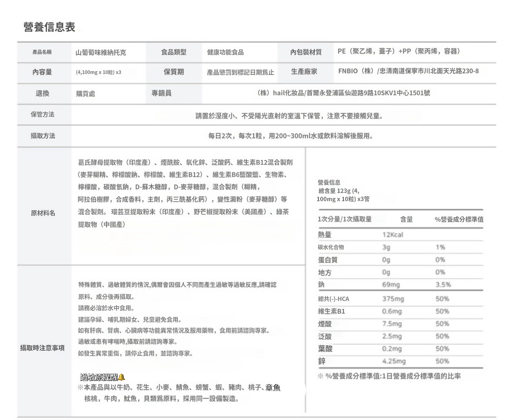Select the 總共(-)-HCA nutrition row
This screenshot has height=420, width=513.
point(400,299)
